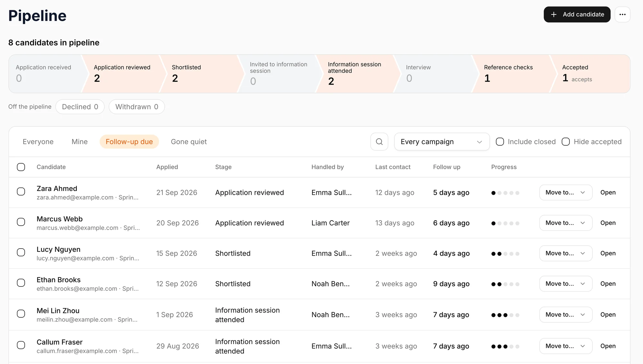The image size is (643, 364).
Task: Click the search magnifier icon
Action: pos(379,142)
